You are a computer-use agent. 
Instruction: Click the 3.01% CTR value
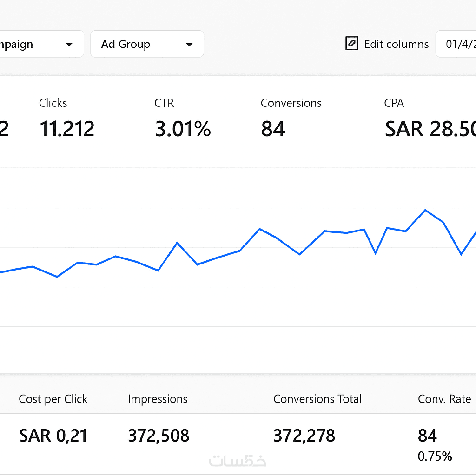click(183, 129)
